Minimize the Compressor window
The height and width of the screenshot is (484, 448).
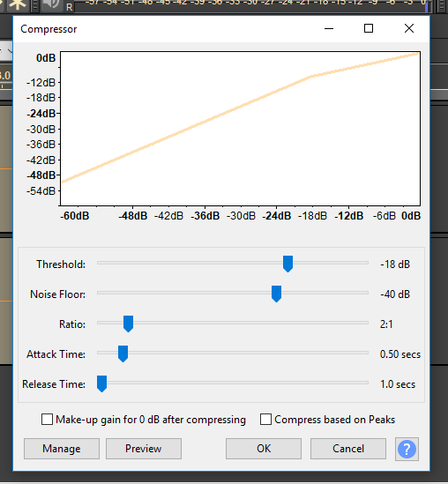329,28
